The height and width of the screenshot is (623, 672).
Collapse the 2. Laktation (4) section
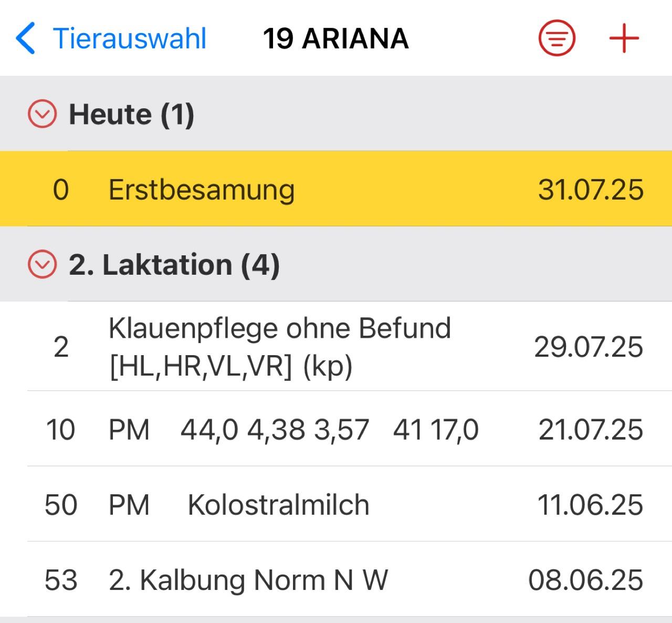(42, 264)
